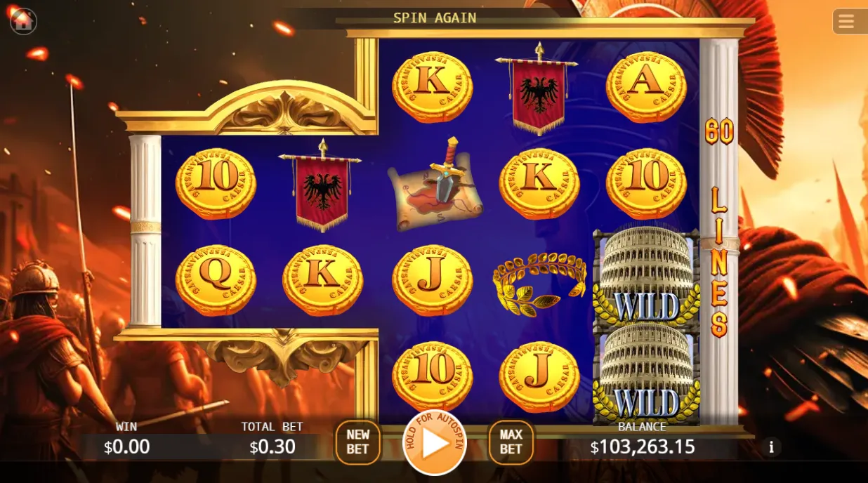
Task: Click the TOTAL BET amount display
Action: (273, 446)
